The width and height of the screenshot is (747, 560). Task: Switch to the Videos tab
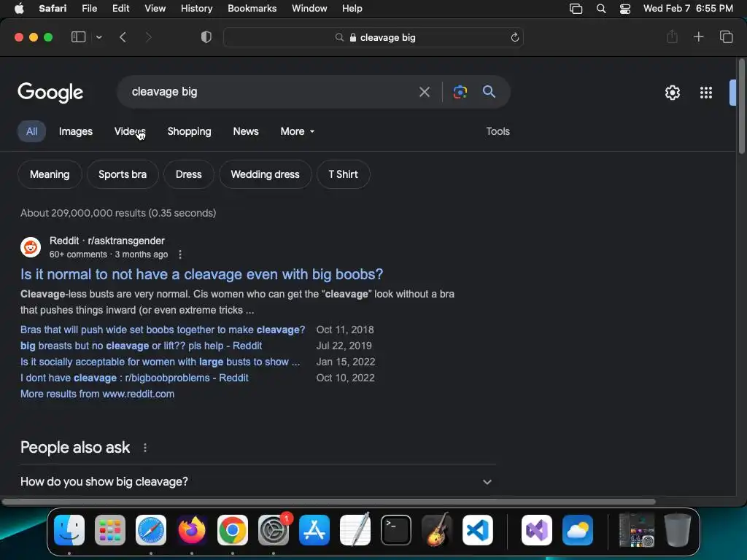click(x=130, y=131)
